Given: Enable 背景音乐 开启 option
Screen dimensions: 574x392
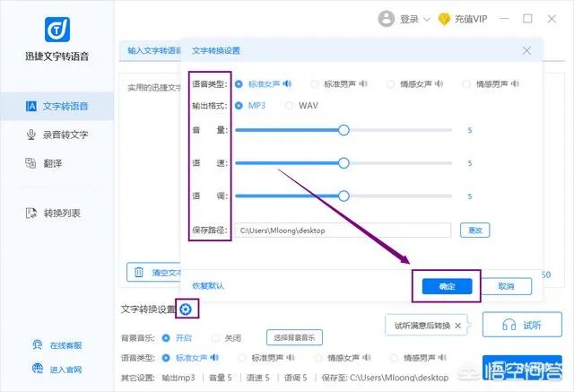Looking at the screenshot, I should coord(166,338).
